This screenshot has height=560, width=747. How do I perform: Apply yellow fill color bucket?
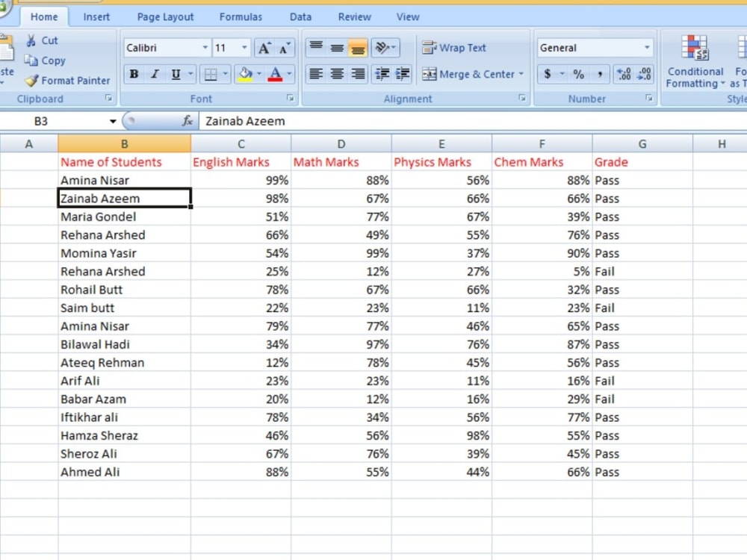[x=246, y=74]
